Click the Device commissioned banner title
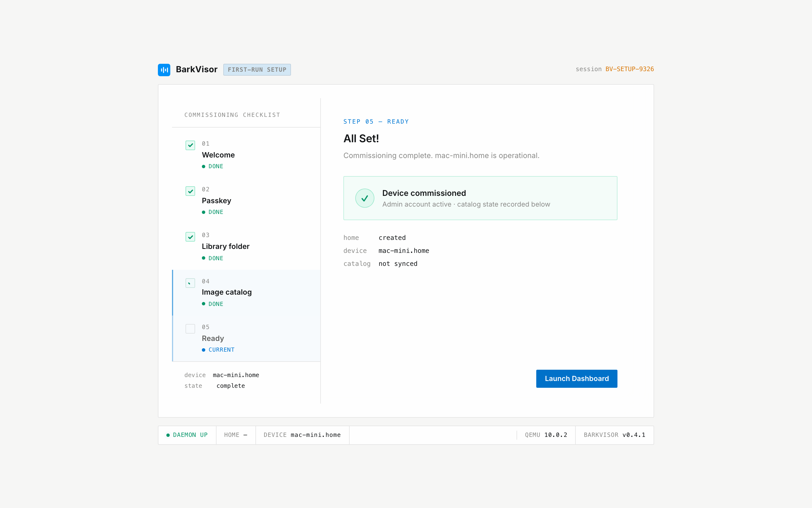This screenshot has width=812, height=508. [424, 193]
